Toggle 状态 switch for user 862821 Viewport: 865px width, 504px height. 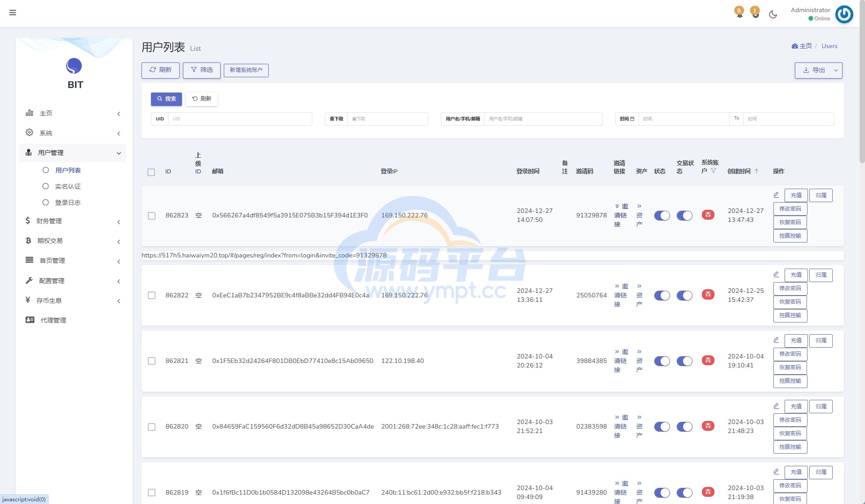[x=661, y=361]
